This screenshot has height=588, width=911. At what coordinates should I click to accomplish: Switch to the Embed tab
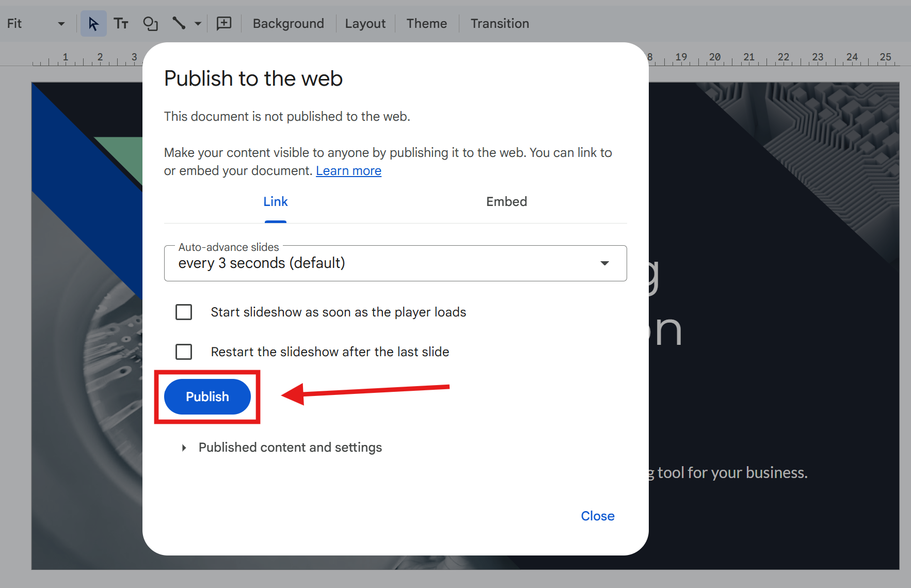point(506,202)
